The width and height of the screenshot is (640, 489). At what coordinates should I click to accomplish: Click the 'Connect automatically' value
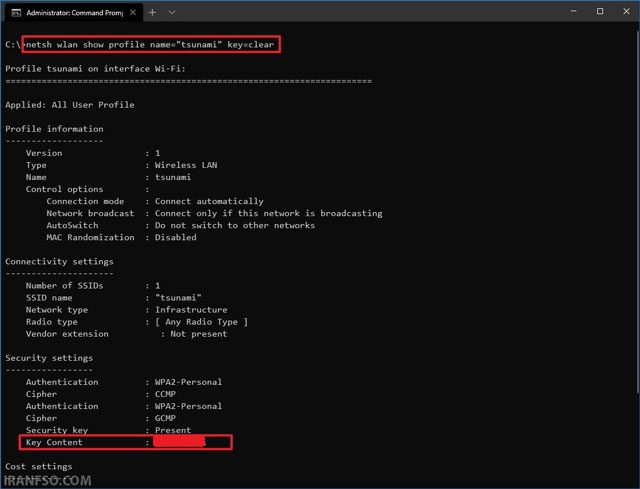point(209,201)
